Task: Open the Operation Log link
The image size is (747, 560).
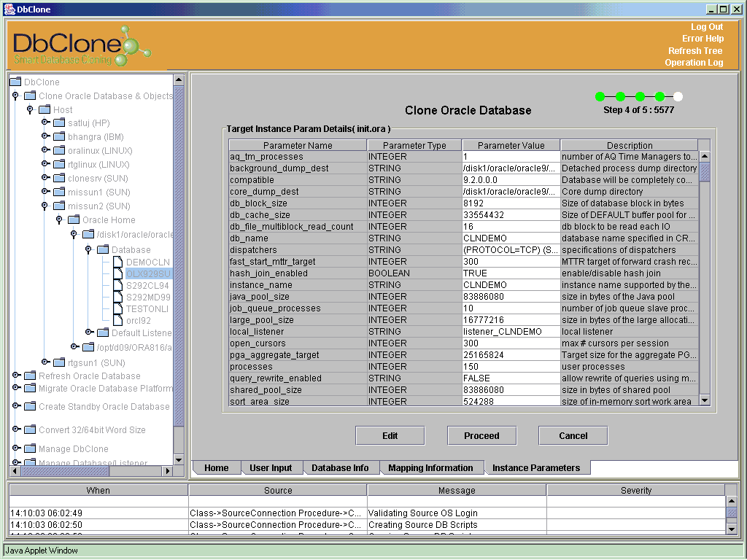Action: coord(694,63)
